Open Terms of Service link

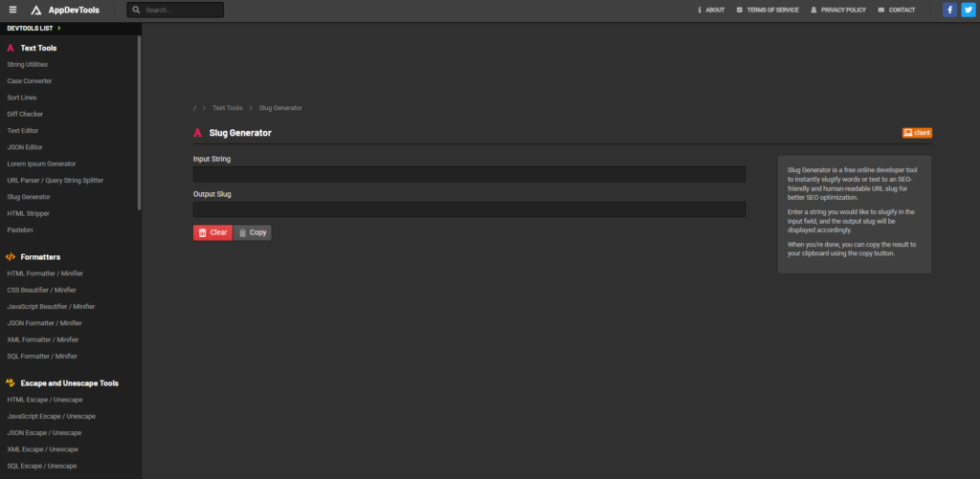(x=772, y=10)
